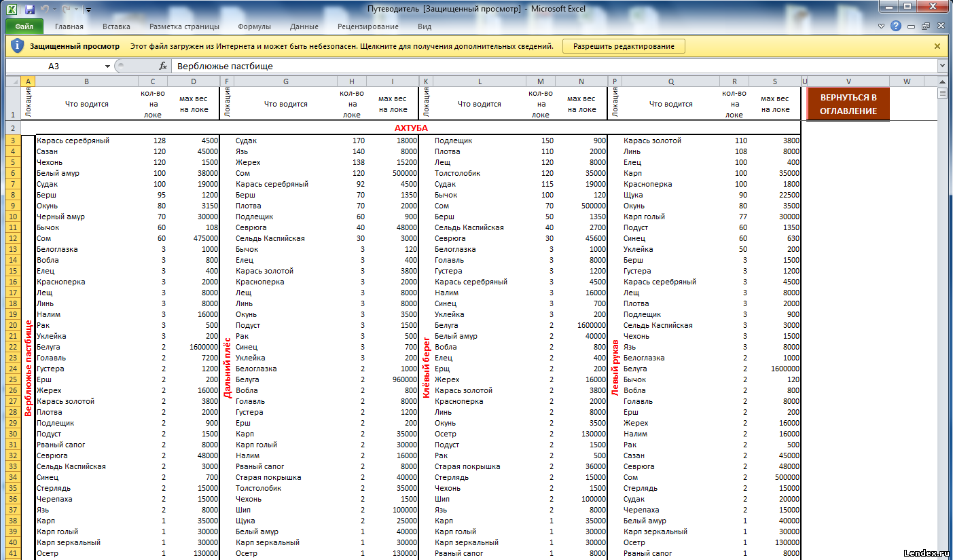Click the АХТУБА merged title cell
Screen dimensions: 953x560
(411, 128)
